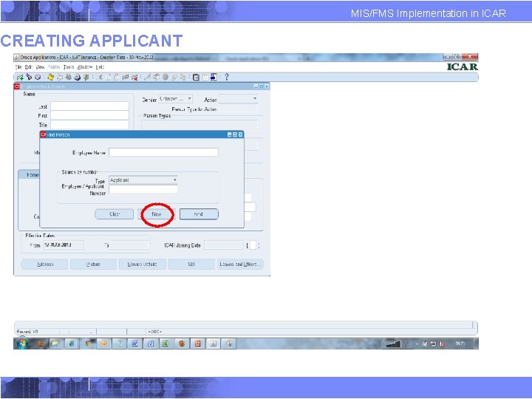Click the Cut scissors toolbar icon
Viewport: 532px width, 399px height.
click(x=100, y=78)
